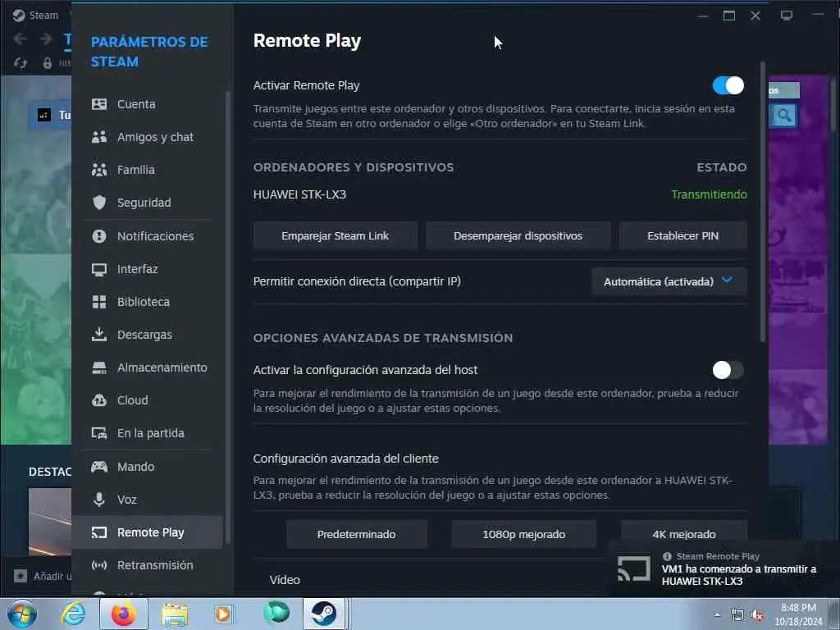Toggle Activar Remote Play switch off
The width and height of the screenshot is (840, 630).
tap(728, 85)
